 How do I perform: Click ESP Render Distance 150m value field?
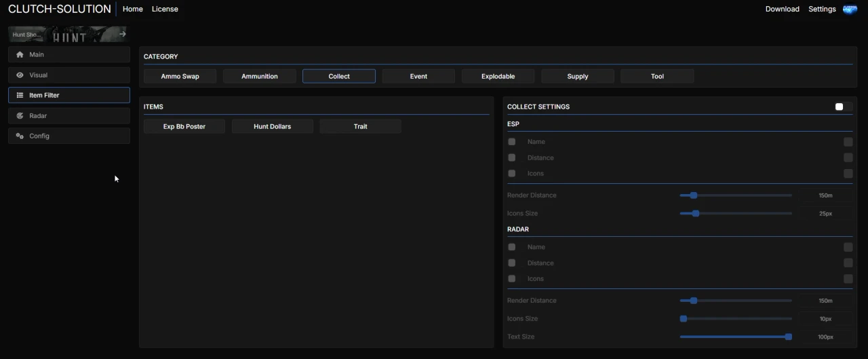(825, 195)
